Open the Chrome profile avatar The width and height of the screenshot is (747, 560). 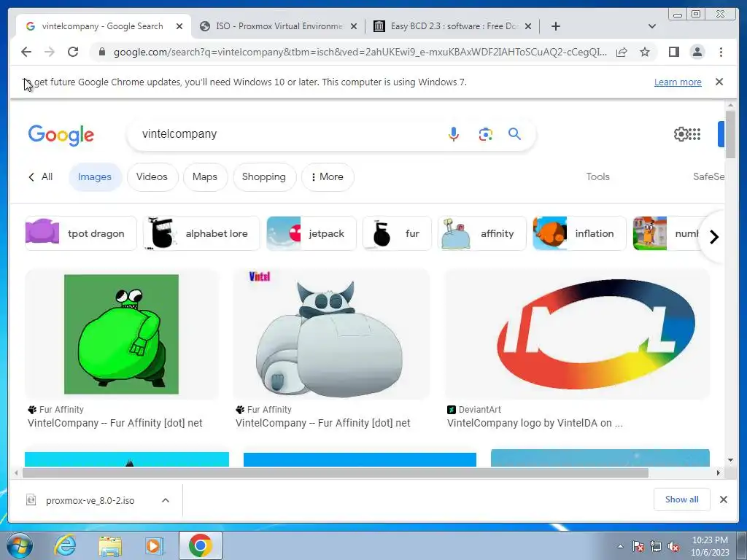(697, 52)
